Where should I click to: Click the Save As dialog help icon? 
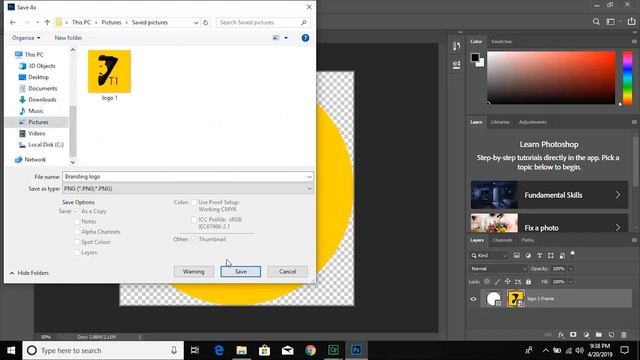[x=305, y=38]
